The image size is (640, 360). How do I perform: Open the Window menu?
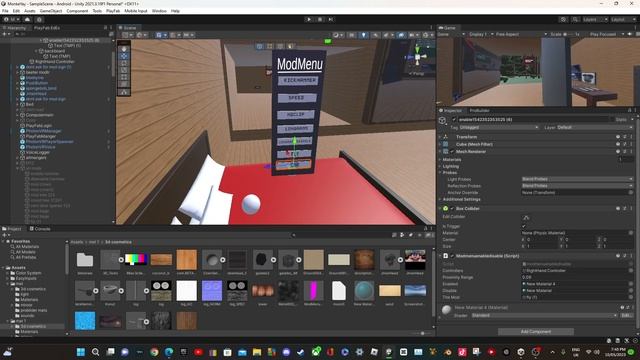(x=159, y=11)
